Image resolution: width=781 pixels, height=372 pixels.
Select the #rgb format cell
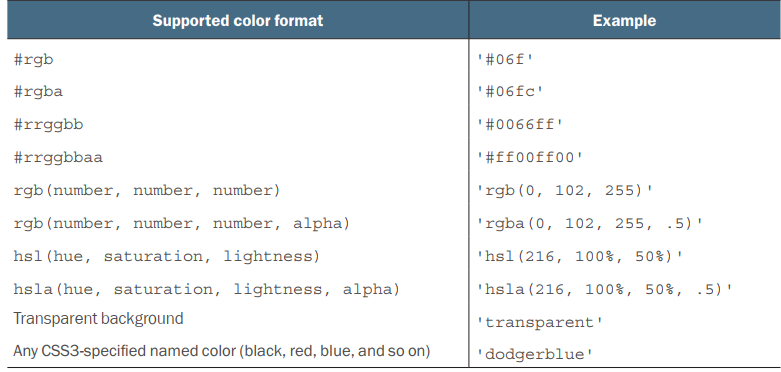[33, 60]
